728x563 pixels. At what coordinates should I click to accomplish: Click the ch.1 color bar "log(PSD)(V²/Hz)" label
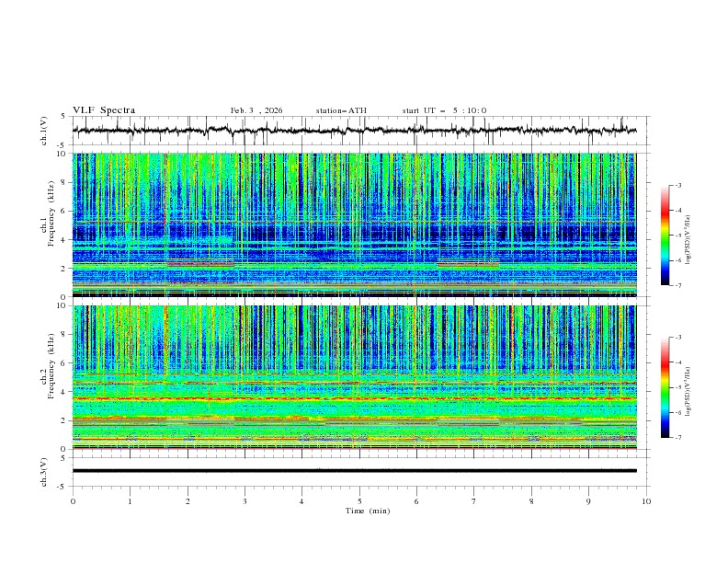pyautogui.click(x=688, y=240)
